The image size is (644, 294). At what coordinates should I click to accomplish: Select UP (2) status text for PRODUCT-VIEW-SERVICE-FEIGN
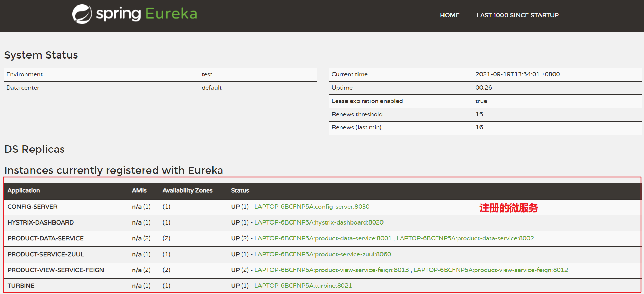[240, 270]
